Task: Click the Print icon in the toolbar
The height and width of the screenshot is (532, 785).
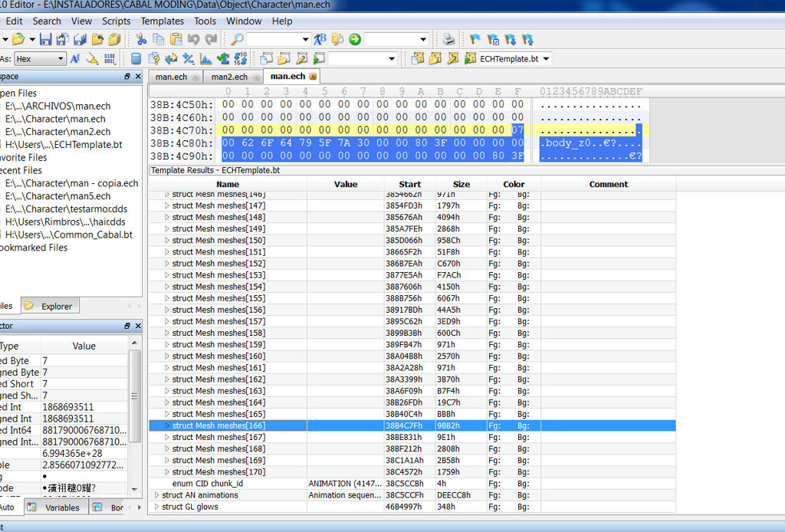Action: coord(449,39)
